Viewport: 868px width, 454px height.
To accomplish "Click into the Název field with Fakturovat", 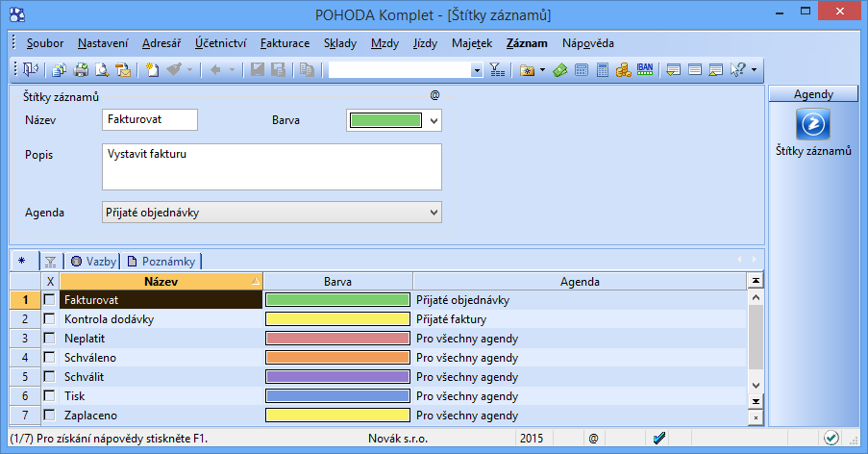I will 149,119.
